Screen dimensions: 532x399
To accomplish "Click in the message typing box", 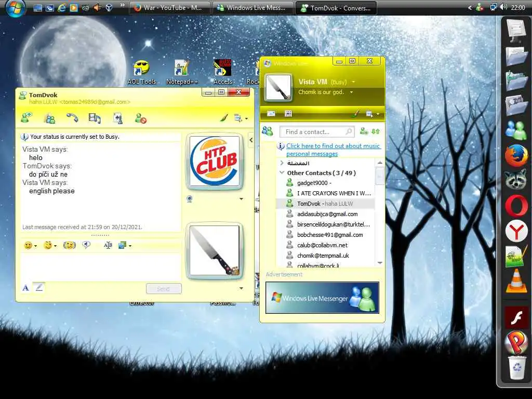I will [100, 267].
